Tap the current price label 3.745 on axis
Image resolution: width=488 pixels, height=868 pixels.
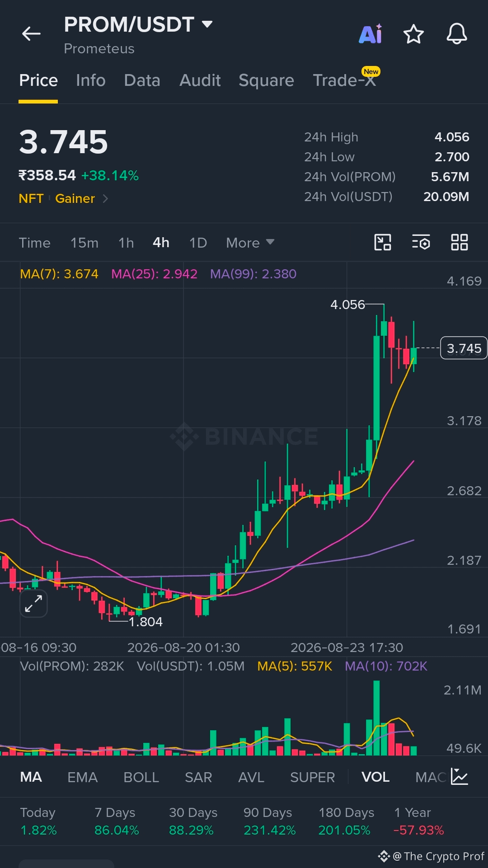point(464,348)
